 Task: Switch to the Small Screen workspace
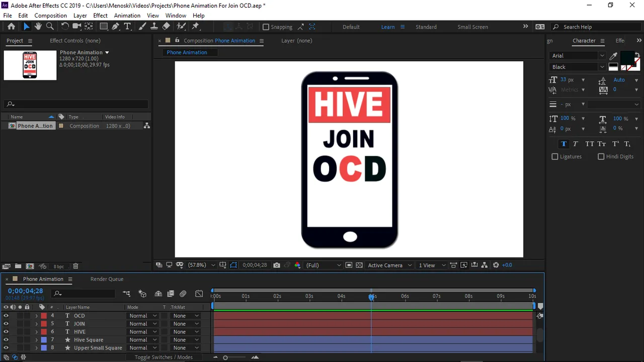472,27
